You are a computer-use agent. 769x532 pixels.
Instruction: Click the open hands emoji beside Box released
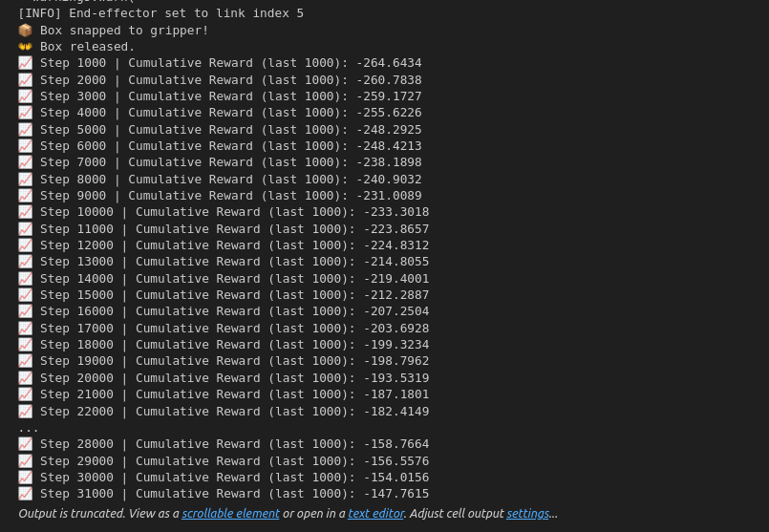click(x=26, y=47)
